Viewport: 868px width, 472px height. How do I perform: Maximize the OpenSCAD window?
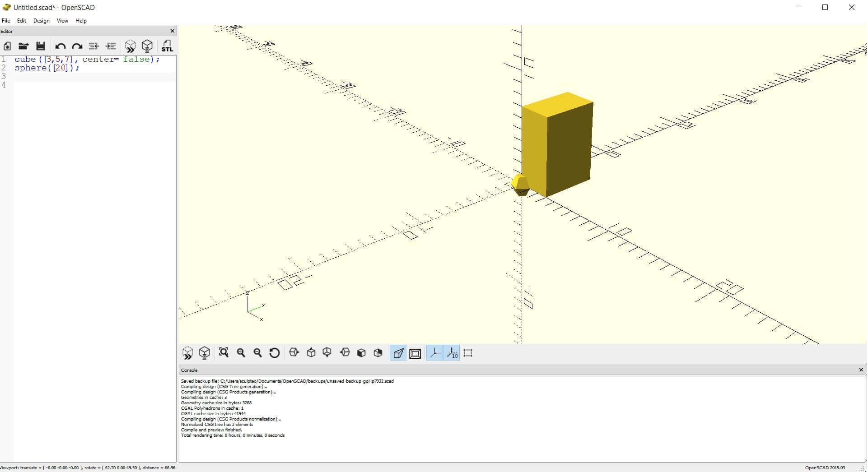[x=825, y=7]
